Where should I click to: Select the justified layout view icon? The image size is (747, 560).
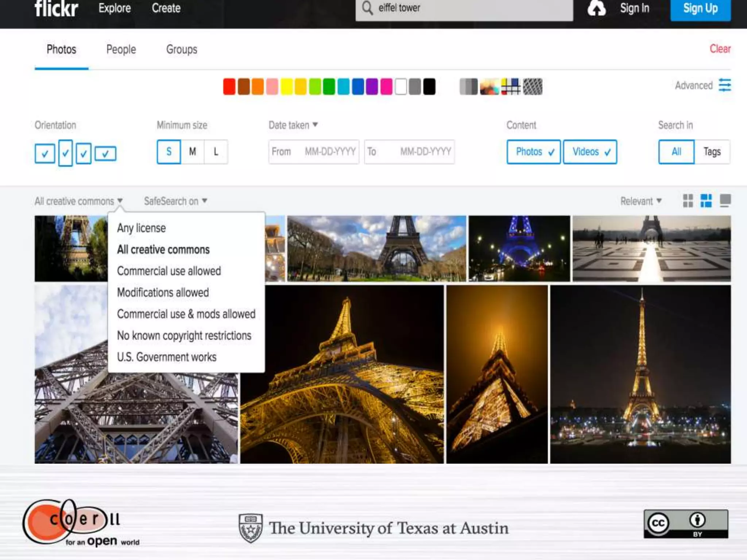pyautogui.click(x=706, y=201)
